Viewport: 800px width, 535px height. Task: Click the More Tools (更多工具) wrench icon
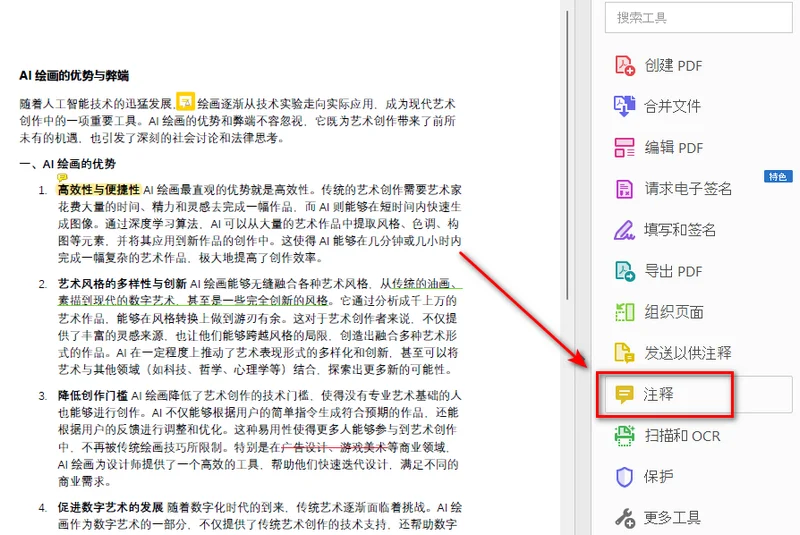pyautogui.click(x=624, y=518)
